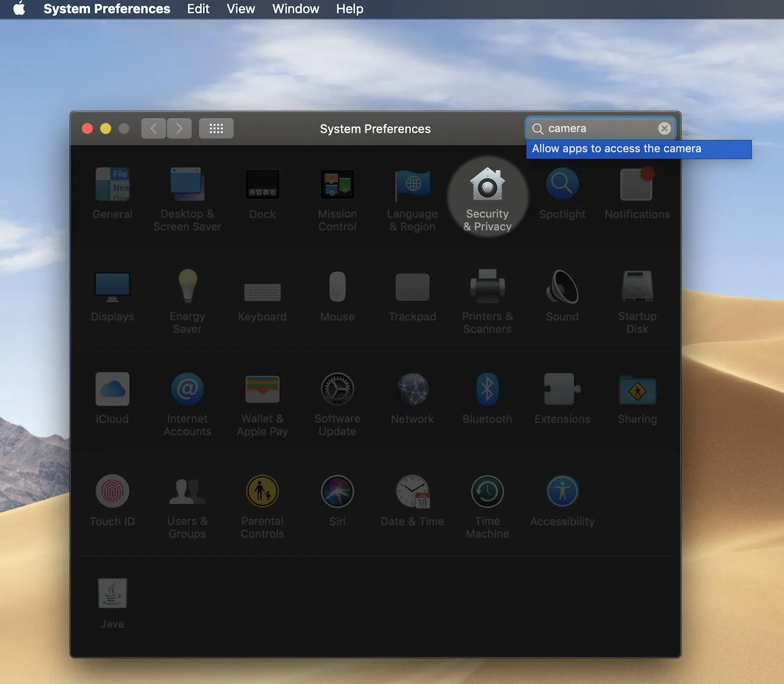Click inside the search field containing camera
Screen dimensions: 784x684
click(600, 129)
